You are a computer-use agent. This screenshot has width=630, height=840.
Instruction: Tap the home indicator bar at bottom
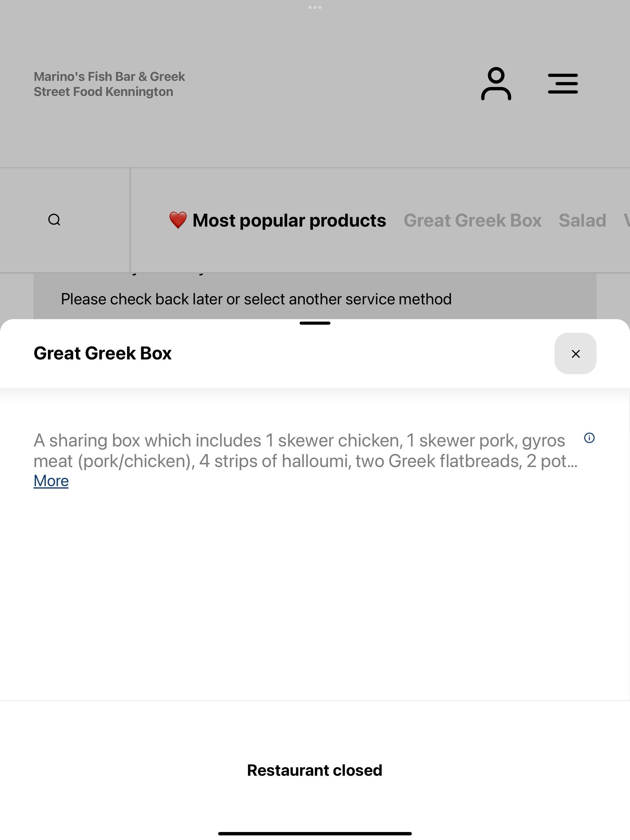point(315,834)
